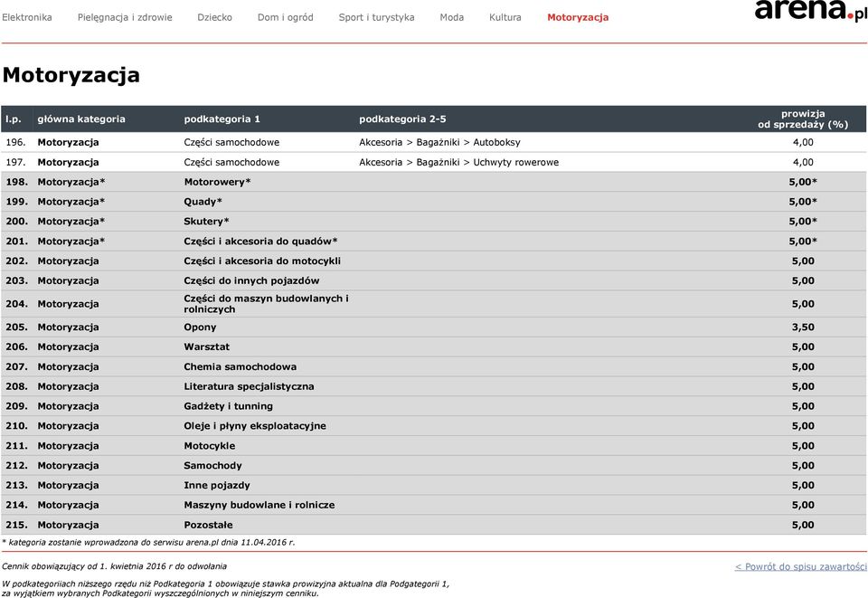
Task: Click Części do maszyn budowlanych i rolniczych
Action: 266,304
